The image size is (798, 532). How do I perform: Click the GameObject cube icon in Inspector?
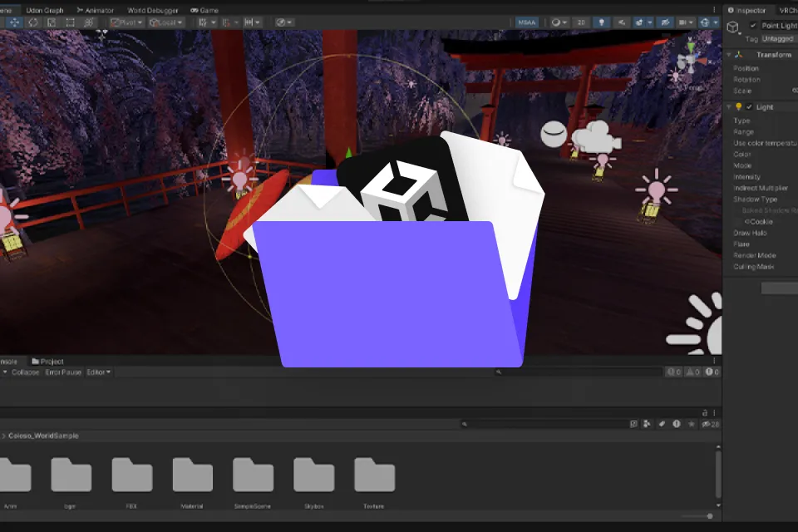733,27
